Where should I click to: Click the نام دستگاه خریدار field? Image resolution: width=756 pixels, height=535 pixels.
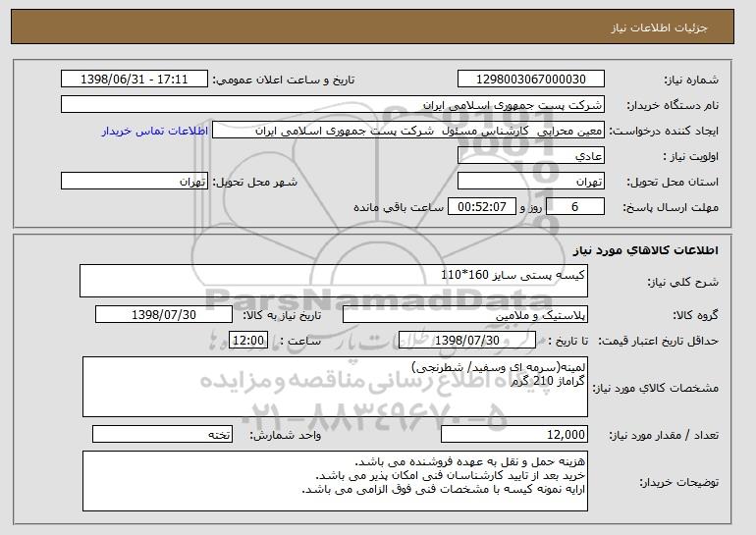pyautogui.click(x=333, y=105)
